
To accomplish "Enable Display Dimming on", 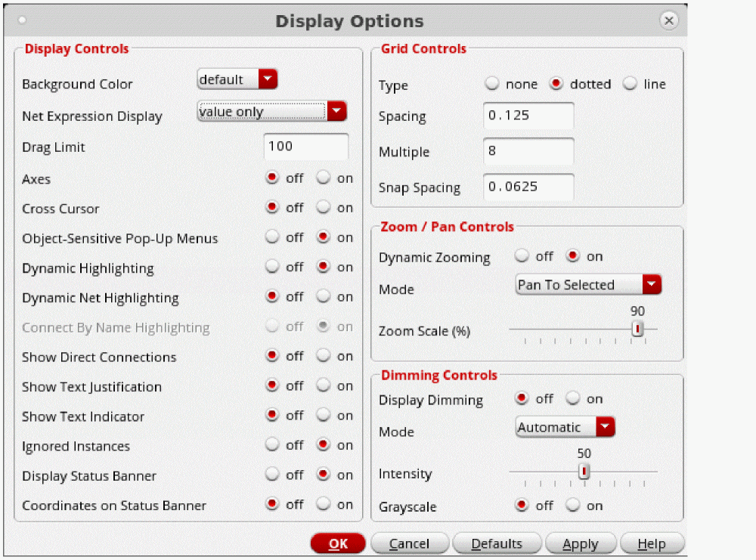I will point(573,398).
